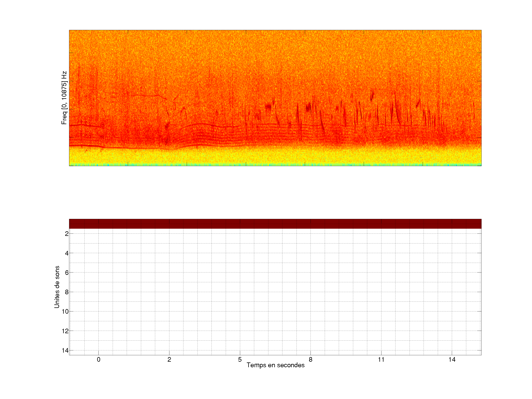Click the 'Unites de sons' tick label '12'
532x399 pixels.
pos(65,331)
